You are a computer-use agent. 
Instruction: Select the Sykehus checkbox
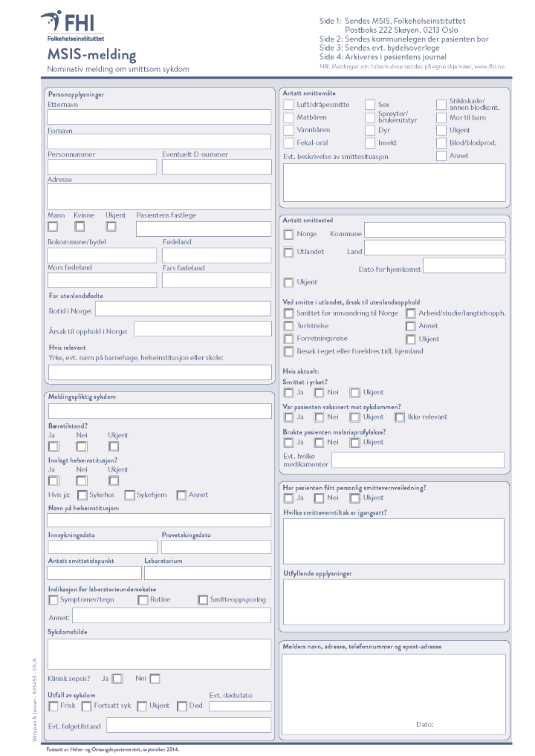click(x=82, y=495)
